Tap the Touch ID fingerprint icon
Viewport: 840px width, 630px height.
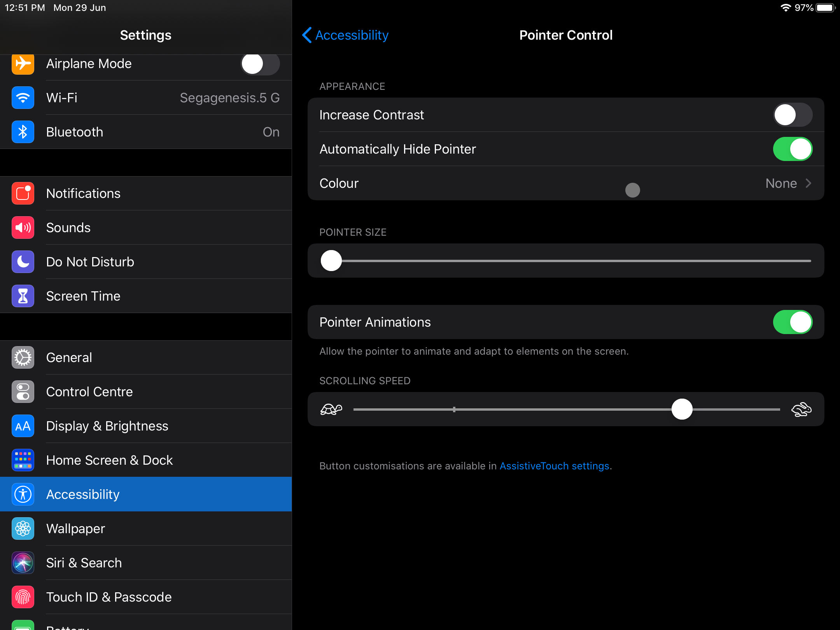tap(23, 597)
